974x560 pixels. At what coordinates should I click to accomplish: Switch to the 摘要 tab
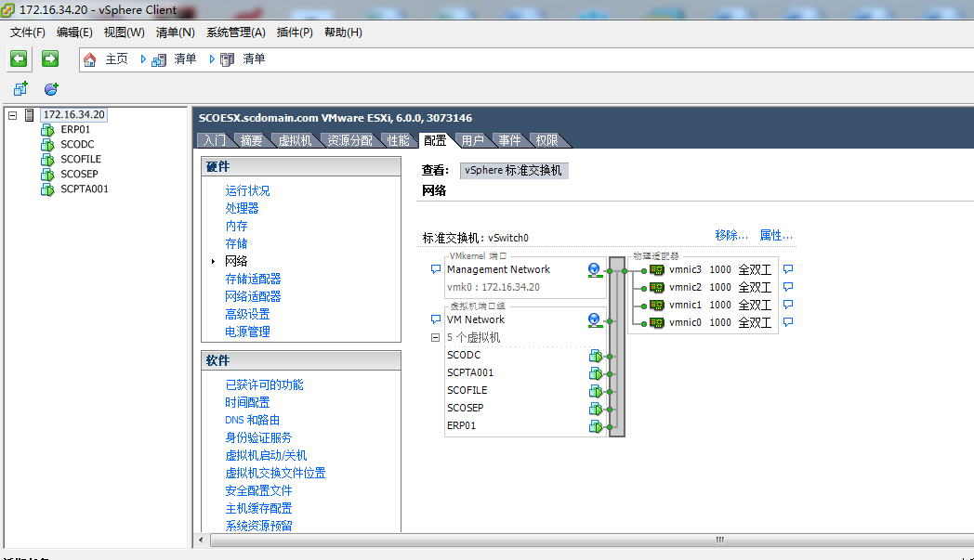pyautogui.click(x=252, y=140)
